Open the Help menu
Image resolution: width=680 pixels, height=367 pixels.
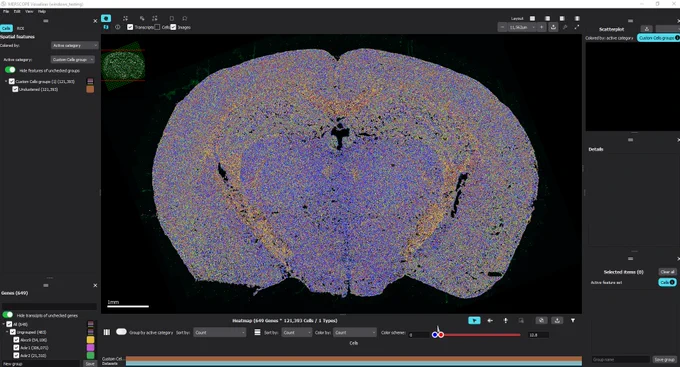(42, 11)
